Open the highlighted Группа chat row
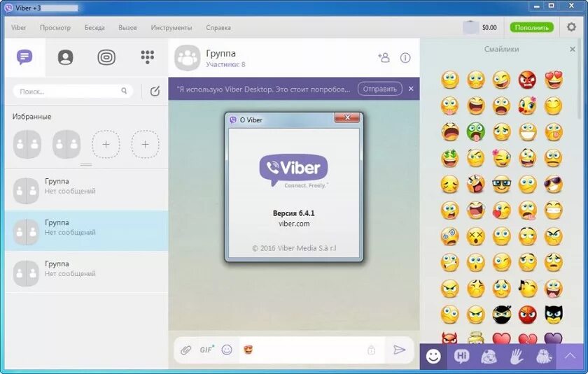The image size is (588, 374). [x=87, y=230]
